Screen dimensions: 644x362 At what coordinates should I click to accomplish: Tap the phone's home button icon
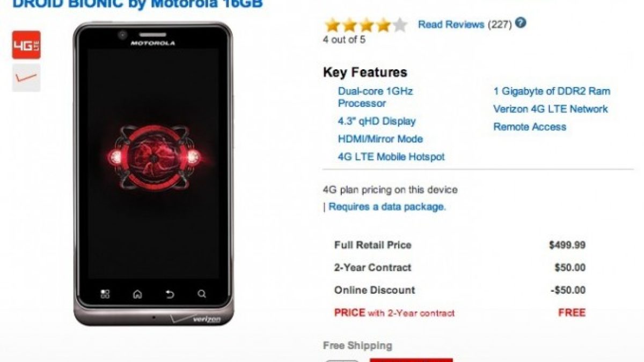coord(137,294)
